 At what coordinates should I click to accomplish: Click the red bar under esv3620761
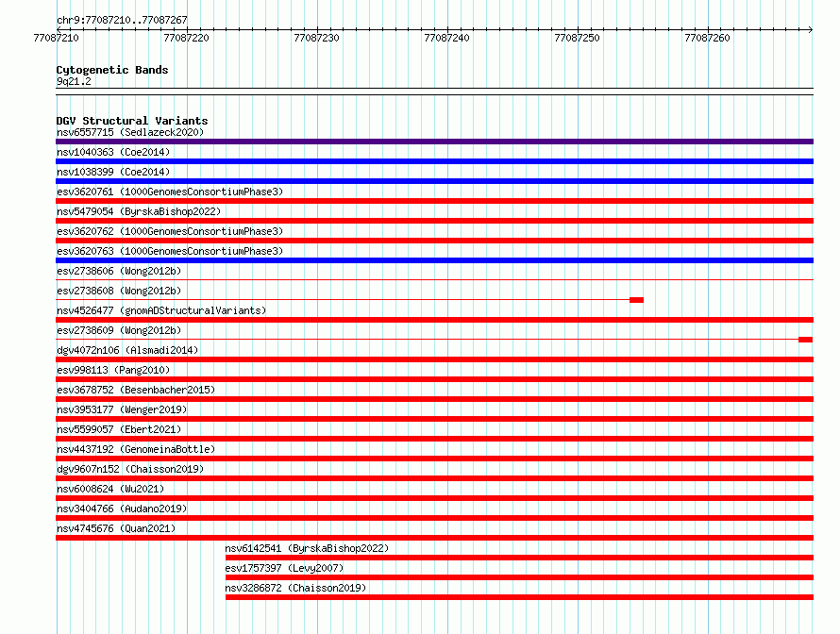pyautogui.click(x=434, y=201)
